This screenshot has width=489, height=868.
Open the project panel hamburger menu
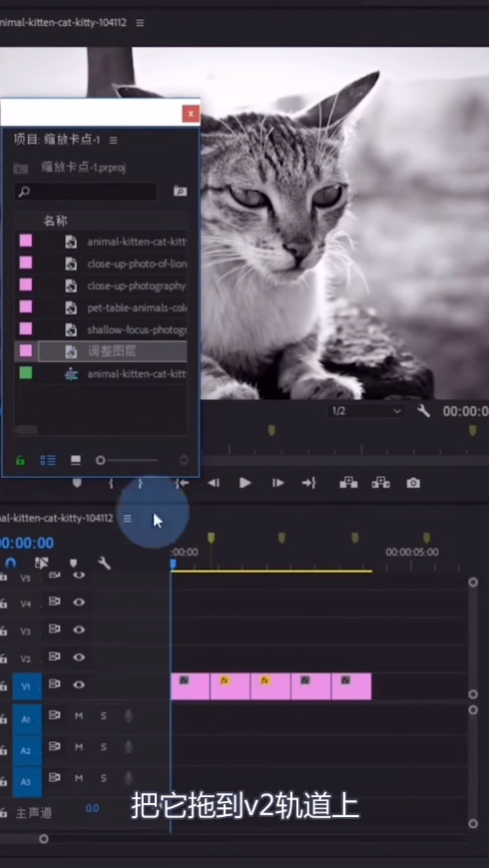(113, 140)
